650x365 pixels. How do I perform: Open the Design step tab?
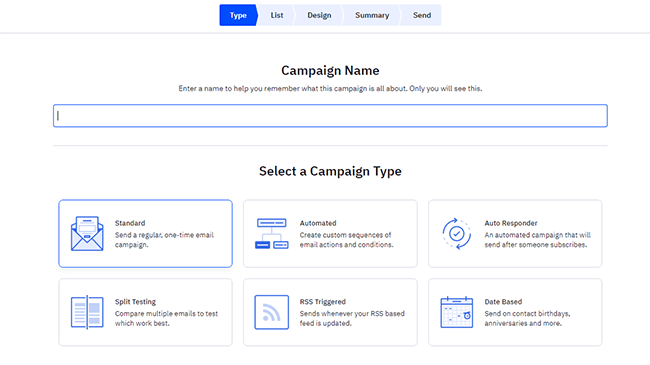click(x=319, y=15)
